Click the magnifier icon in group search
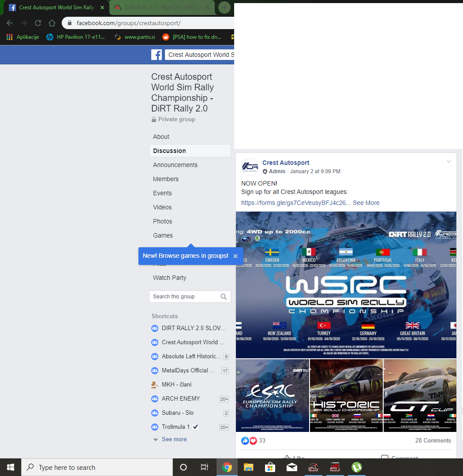The height and width of the screenshot is (476, 463). click(224, 297)
